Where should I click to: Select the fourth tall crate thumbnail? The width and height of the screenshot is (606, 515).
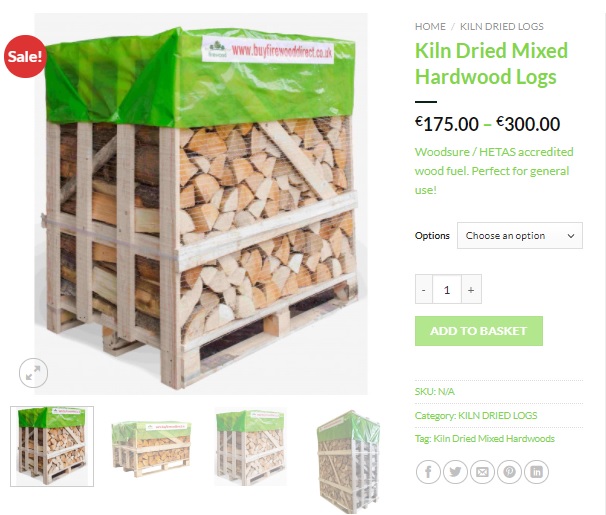[348, 462]
